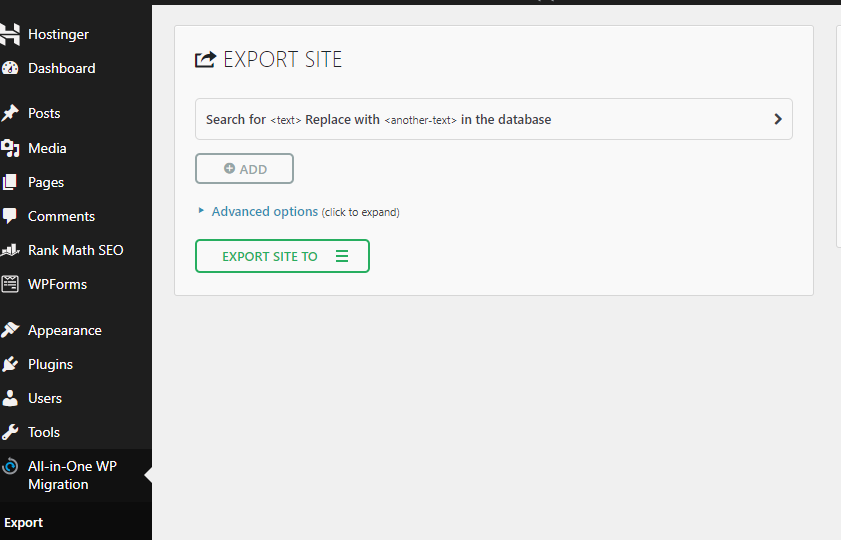Click the EXPORT SITE heading text

click(283, 60)
